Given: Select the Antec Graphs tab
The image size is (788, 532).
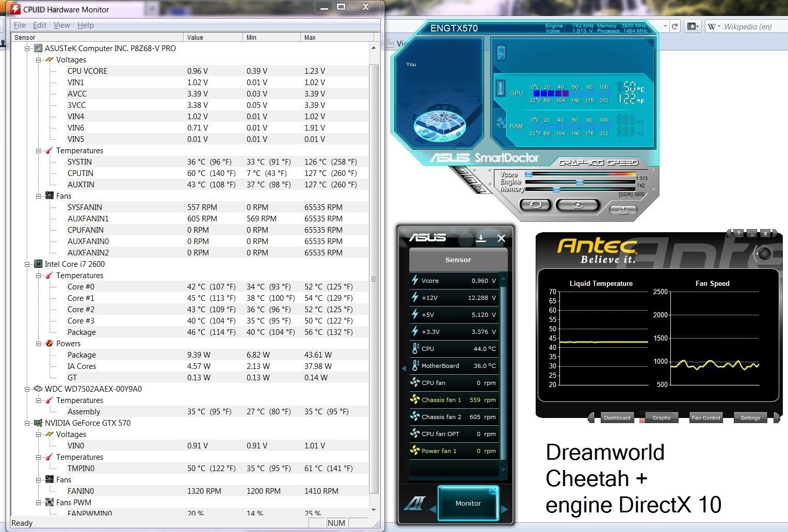Looking at the screenshot, I should pos(661,417).
